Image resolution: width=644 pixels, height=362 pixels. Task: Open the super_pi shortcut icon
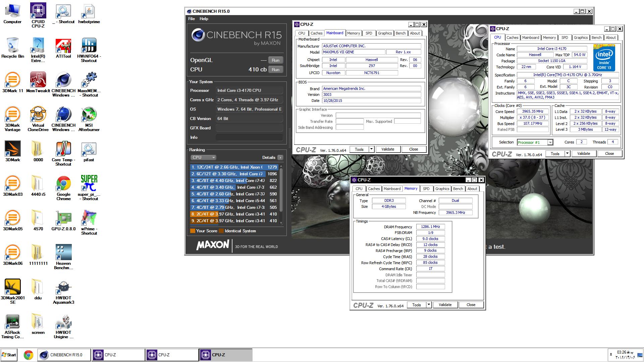89,188
